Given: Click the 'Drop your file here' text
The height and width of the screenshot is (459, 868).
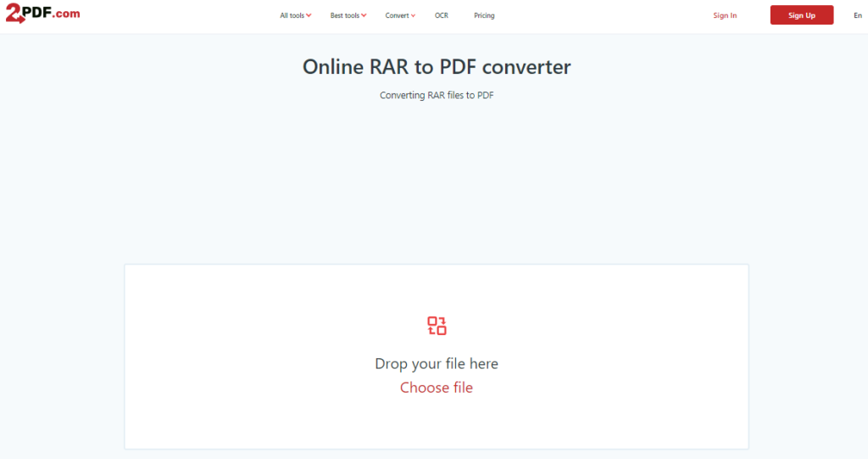Looking at the screenshot, I should tap(437, 364).
